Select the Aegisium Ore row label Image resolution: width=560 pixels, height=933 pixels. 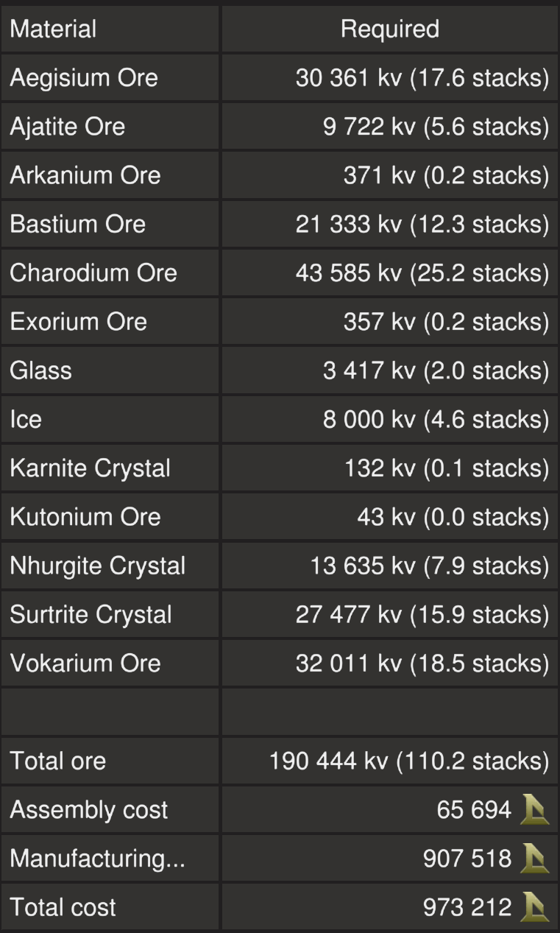tap(84, 78)
